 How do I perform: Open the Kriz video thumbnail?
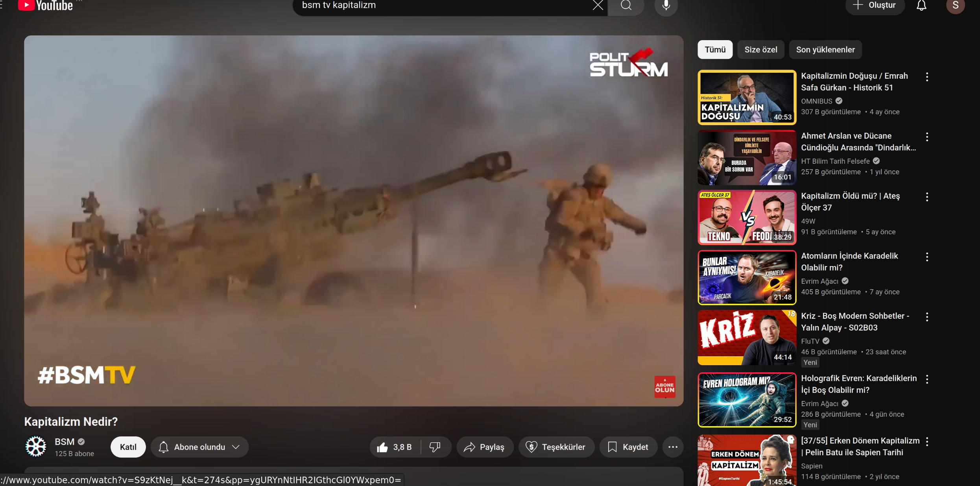pyautogui.click(x=747, y=337)
